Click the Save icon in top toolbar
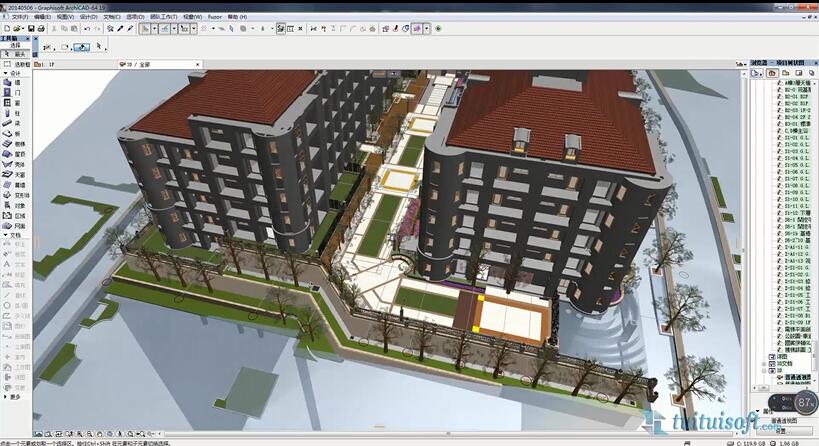The image size is (819, 446). (32, 29)
